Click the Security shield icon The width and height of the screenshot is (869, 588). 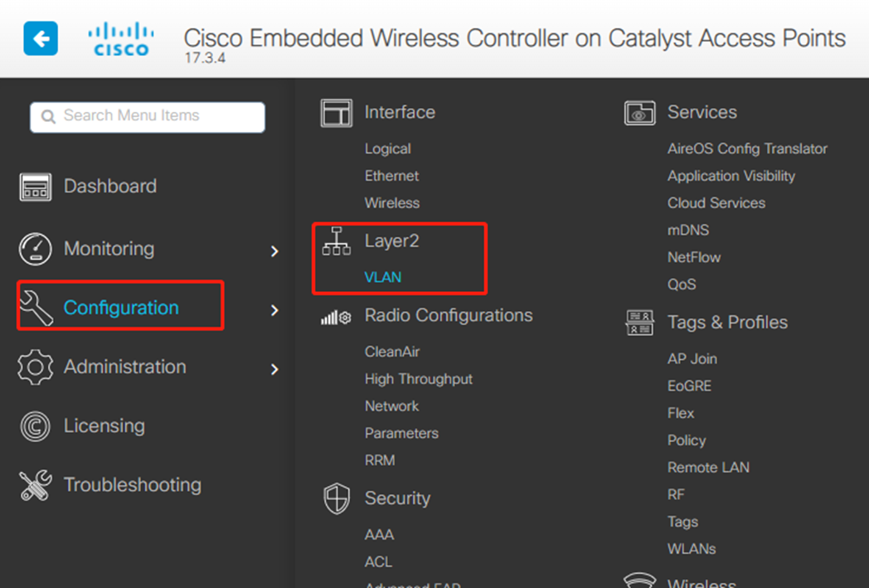(336, 499)
